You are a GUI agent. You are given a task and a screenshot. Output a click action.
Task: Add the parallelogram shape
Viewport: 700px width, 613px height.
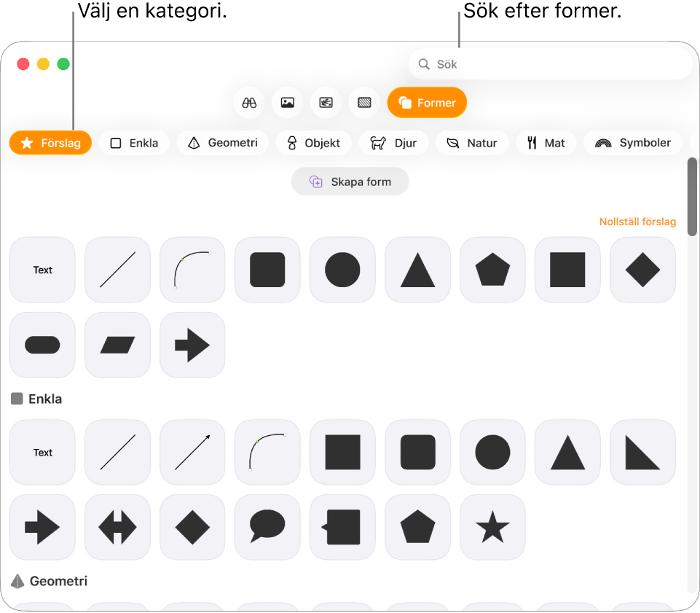[x=117, y=345]
